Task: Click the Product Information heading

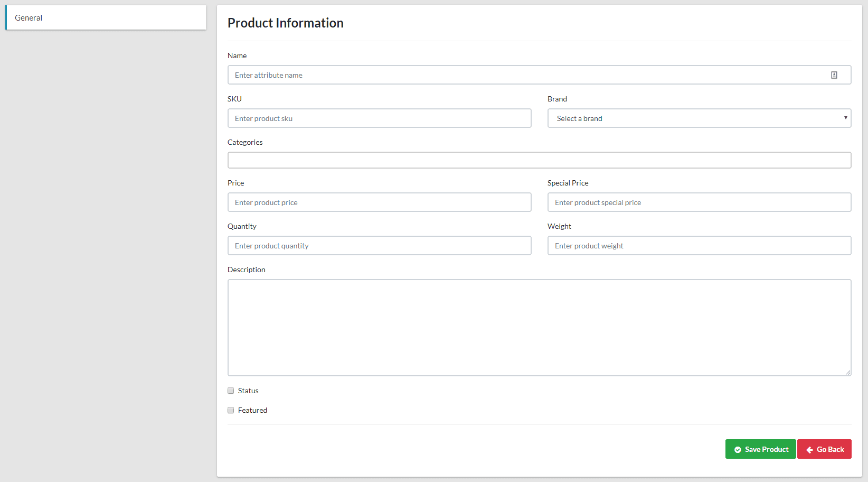Action: coord(286,23)
